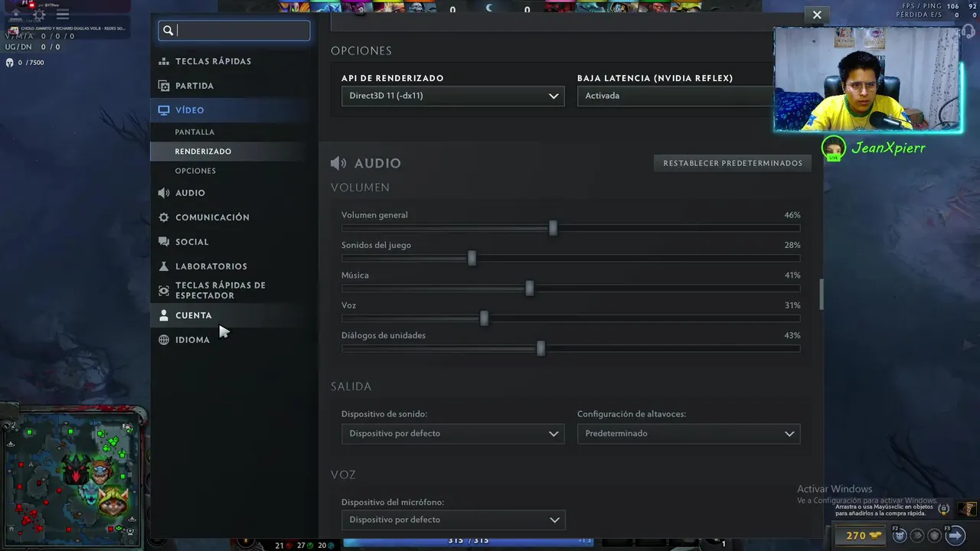The width and height of the screenshot is (980, 551).
Task: Click the JeanXpierr name label
Action: 888,148
